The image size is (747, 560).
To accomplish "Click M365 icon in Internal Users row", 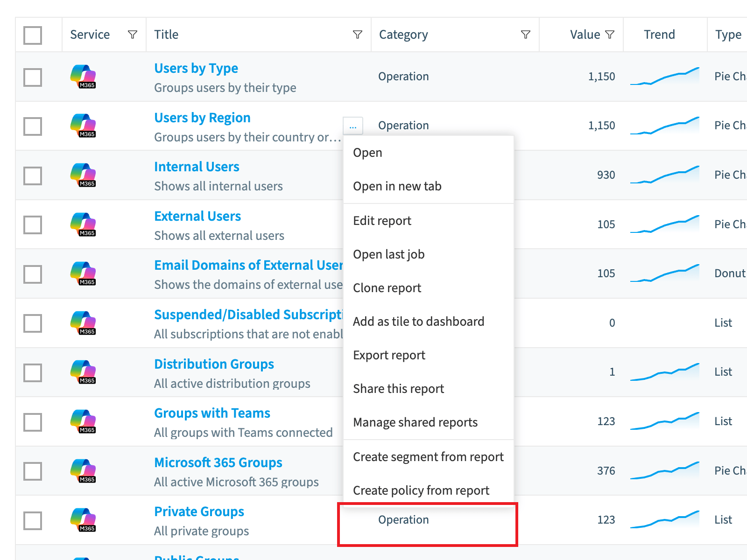I will [83, 175].
